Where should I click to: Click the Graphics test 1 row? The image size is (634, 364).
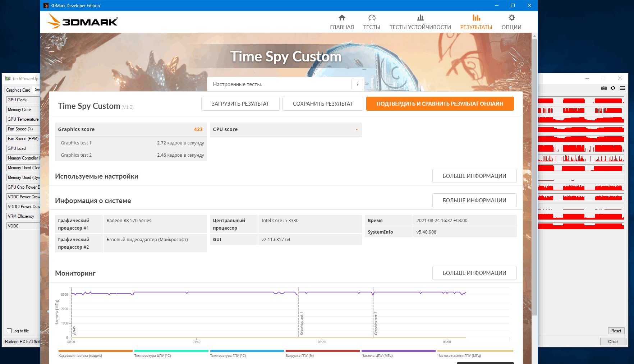tap(131, 143)
